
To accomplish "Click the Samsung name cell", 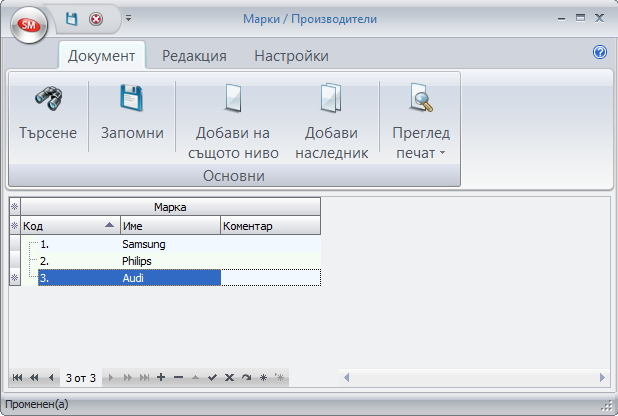I will click(x=170, y=244).
